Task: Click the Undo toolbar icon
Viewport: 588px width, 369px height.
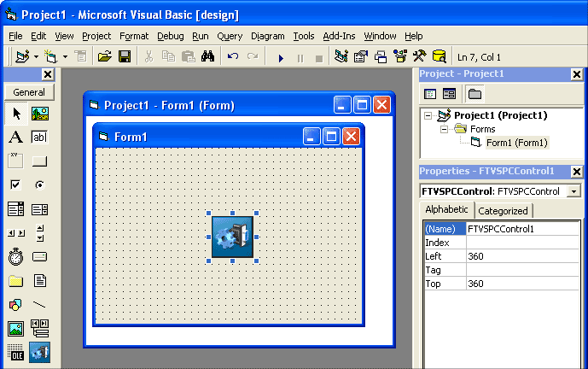Action: click(233, 56)
